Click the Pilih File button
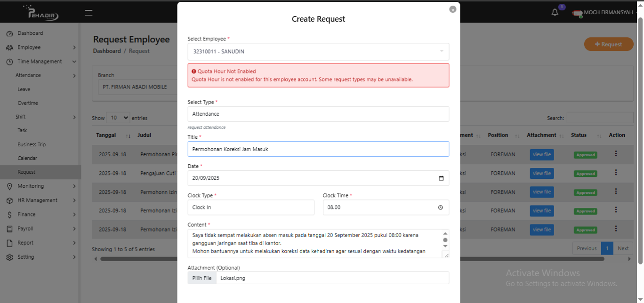The image size is (644, 303). 202,278
